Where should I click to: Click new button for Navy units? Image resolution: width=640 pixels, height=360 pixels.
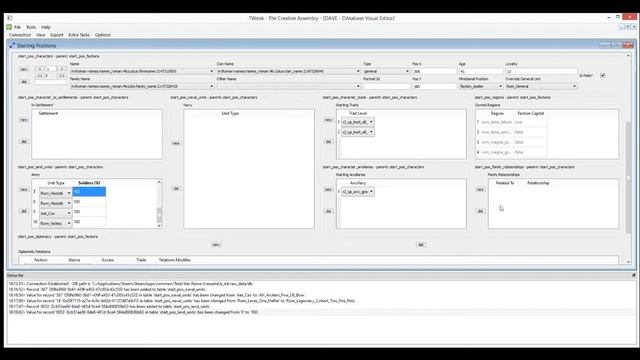(x=176, y=144)
